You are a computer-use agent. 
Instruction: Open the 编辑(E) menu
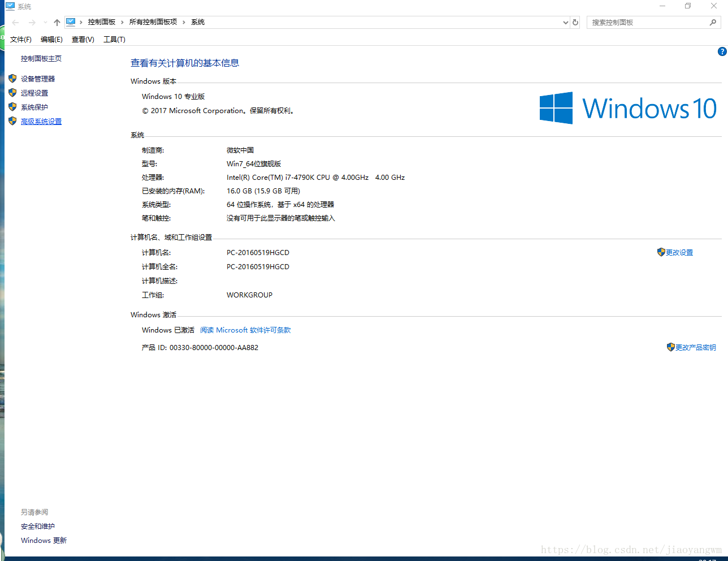(x=51, y=40)
